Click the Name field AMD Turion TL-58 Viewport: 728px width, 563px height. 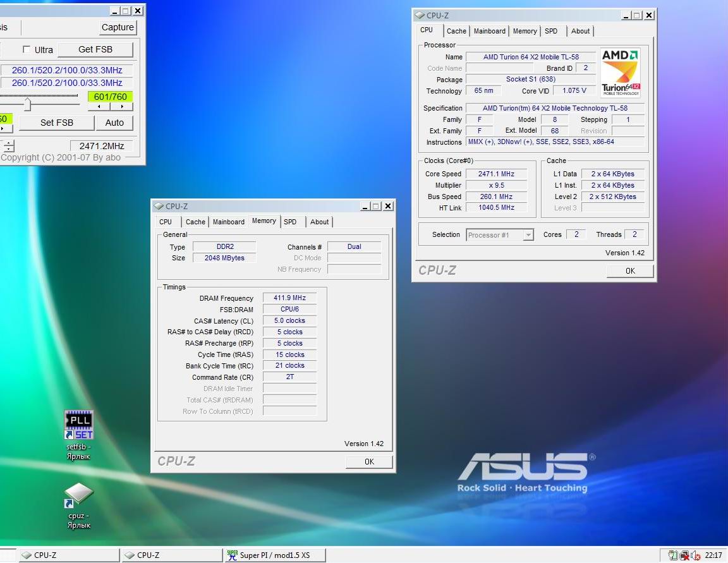coord(531,57)
